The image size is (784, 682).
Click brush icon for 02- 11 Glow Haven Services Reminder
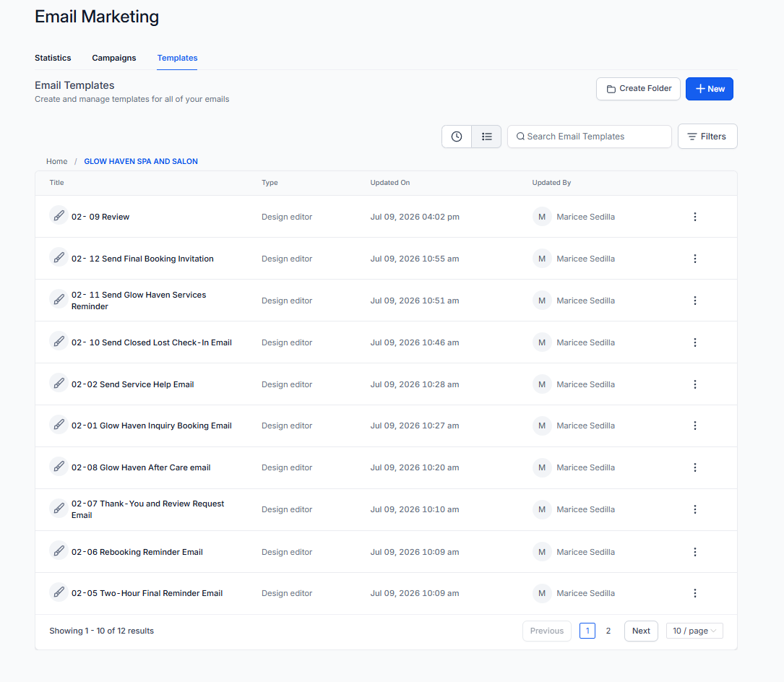[x=59, y=300]
